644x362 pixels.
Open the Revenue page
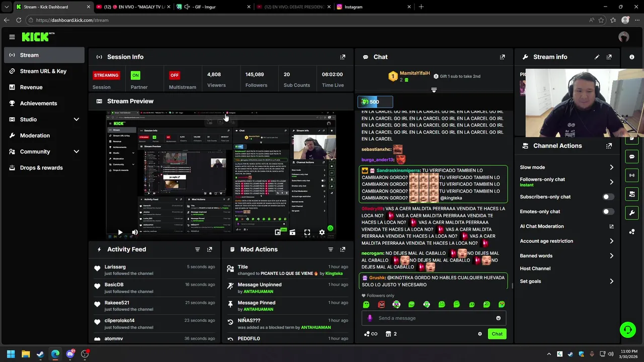pyautogui.click(x=44, y=87)
